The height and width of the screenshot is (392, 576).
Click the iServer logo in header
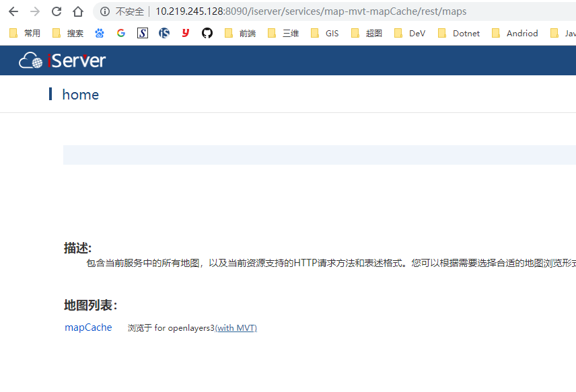[x=63, y=61]
